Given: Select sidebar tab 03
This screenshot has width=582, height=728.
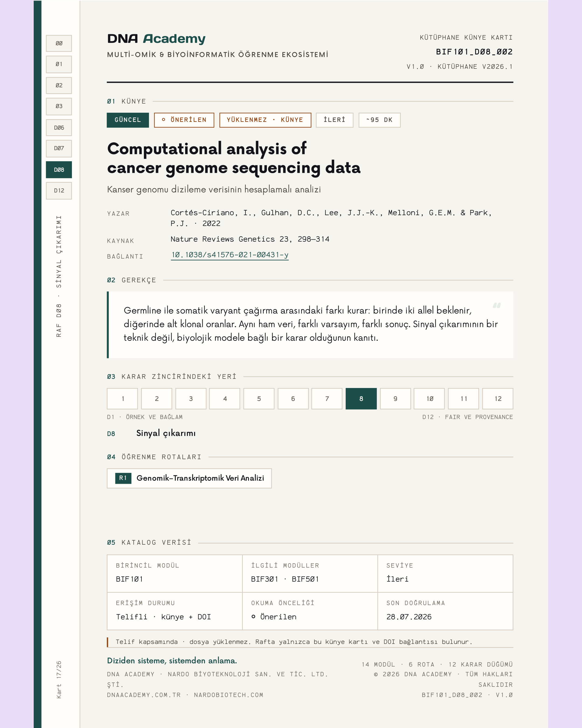Looking at the screenshot, I should tap(59, 106).
